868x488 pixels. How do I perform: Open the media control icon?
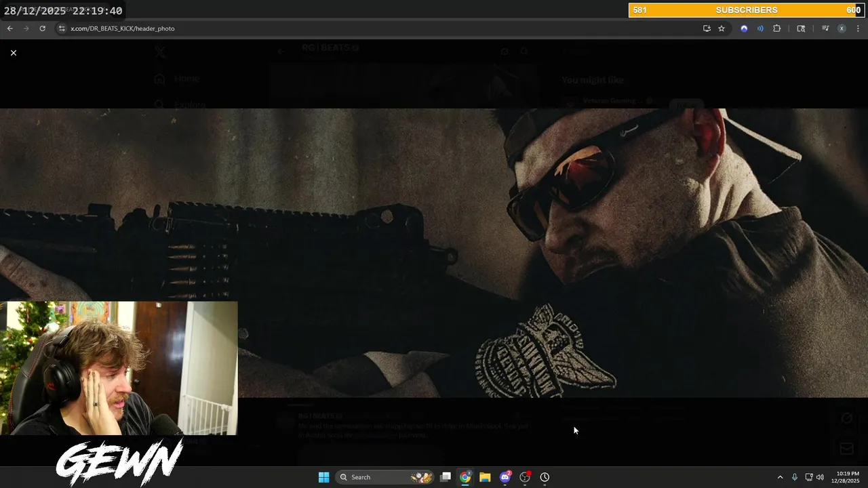(x=825, y=28)
